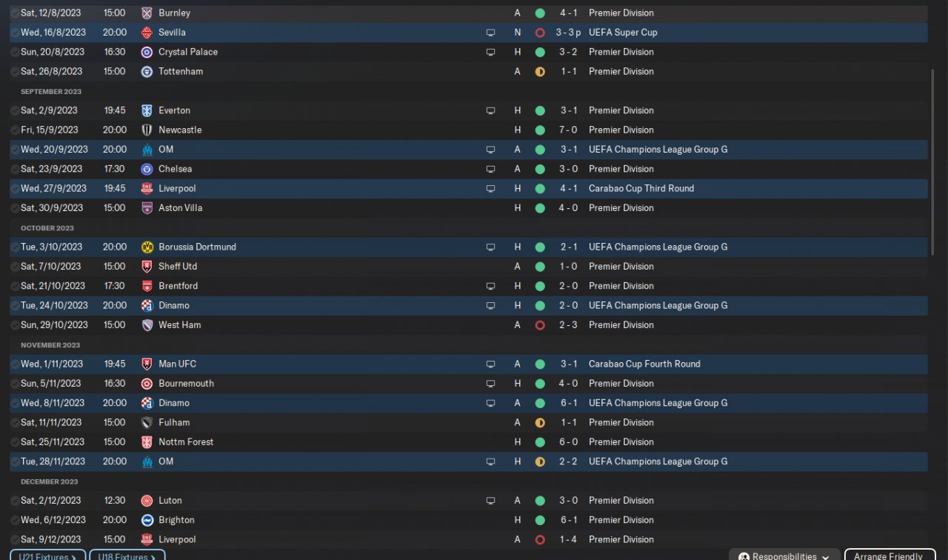Click the fixtures list vertical scrollbar

tap(932, 163)
